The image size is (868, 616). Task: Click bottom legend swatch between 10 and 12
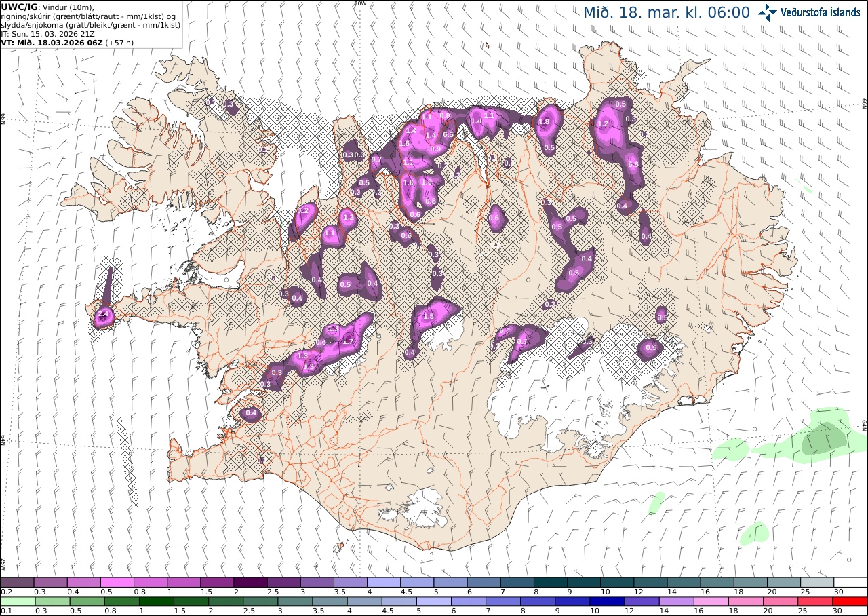(x=608, y=601)
